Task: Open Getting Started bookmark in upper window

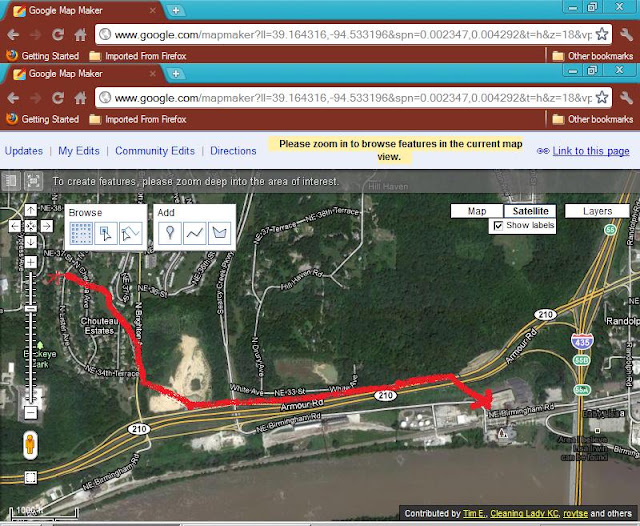Action: tap(43, 56)
